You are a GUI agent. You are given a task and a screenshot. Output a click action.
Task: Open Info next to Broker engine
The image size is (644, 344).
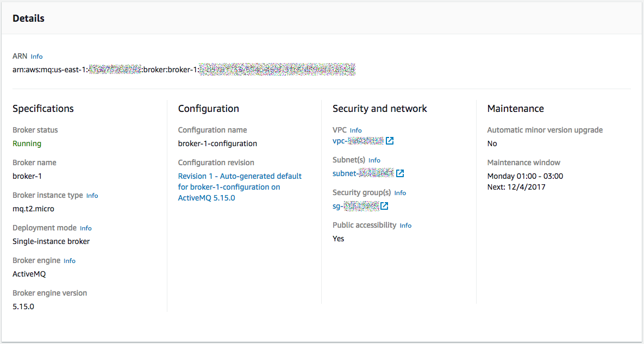(x=70, y=261)
